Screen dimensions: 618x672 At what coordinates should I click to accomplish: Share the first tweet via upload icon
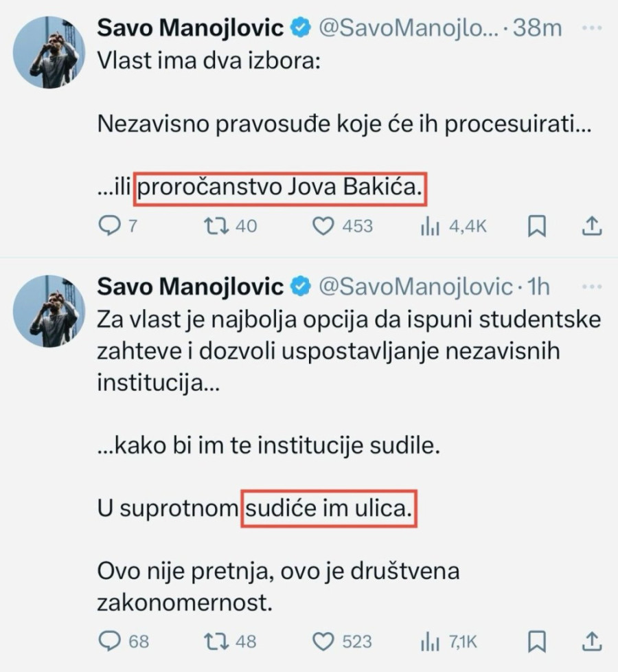point(592,225)
